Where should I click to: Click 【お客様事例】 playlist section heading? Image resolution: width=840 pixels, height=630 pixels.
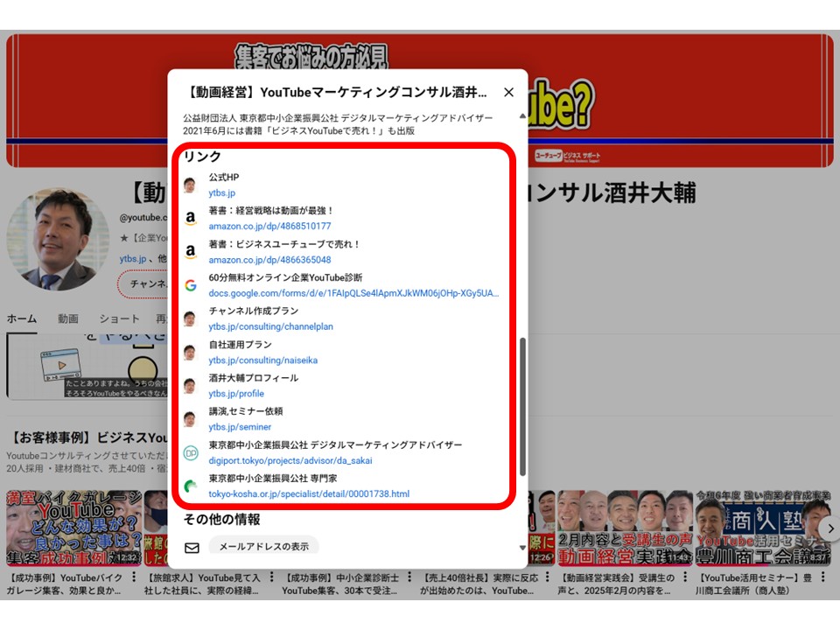tap(88, 437)
